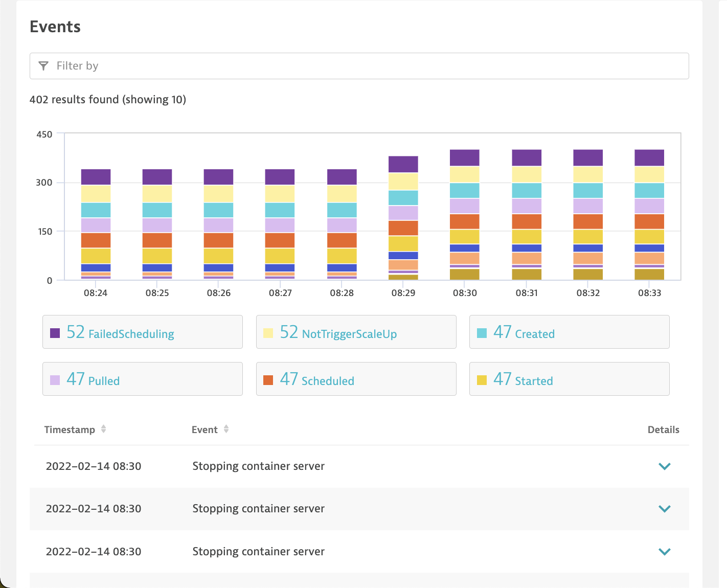The image size is (727, 588).
Task: Click the 150 y-axis label
Action: point(44,232)
